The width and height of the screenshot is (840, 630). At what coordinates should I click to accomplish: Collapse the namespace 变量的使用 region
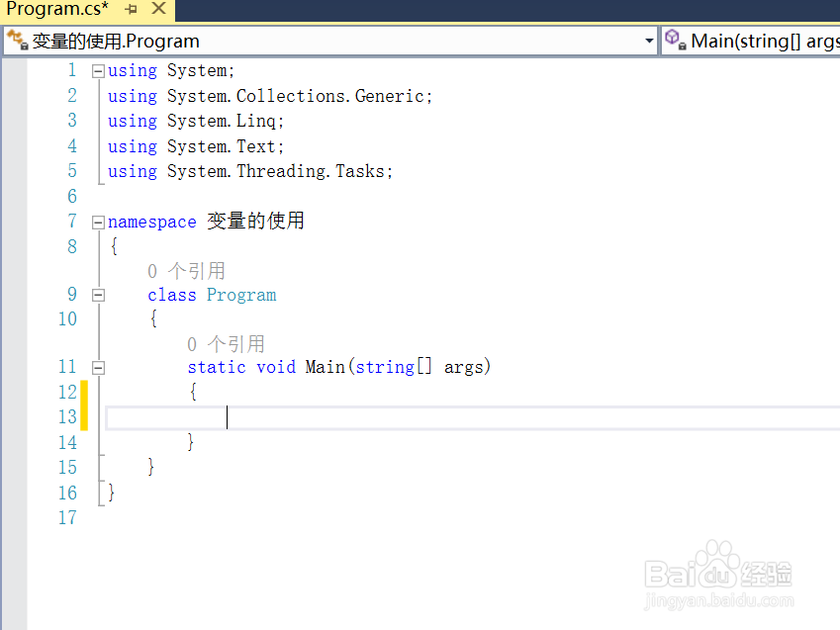point(96,222)
